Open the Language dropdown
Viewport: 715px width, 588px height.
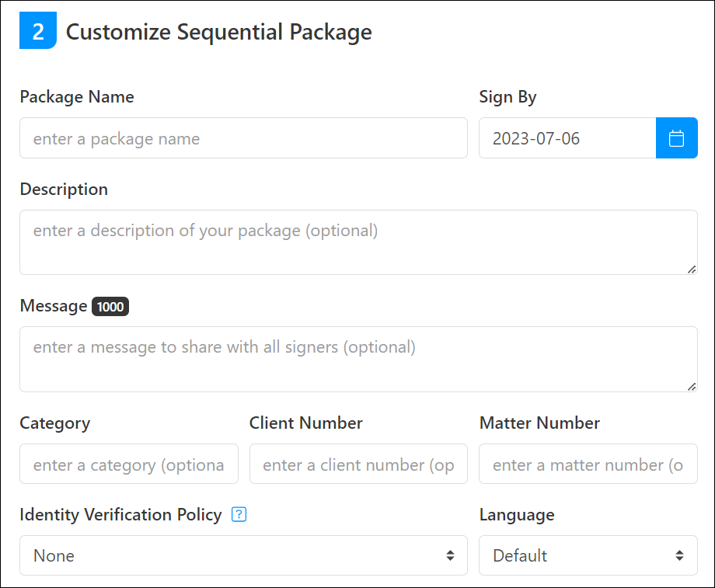coord(588,555)
